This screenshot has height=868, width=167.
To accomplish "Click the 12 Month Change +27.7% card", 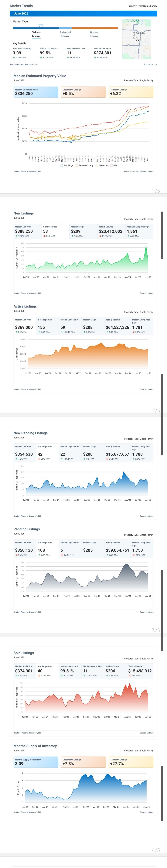I will 131,762.
